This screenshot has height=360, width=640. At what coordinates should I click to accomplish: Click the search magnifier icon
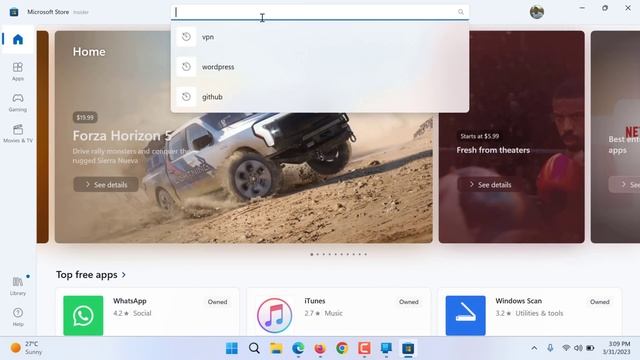click(461, 12)
